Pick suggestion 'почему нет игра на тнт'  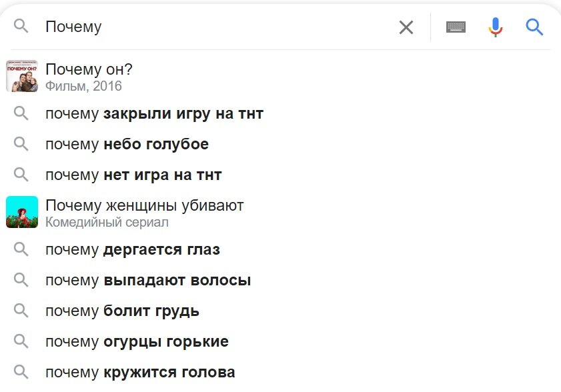[x=133, y=175]
